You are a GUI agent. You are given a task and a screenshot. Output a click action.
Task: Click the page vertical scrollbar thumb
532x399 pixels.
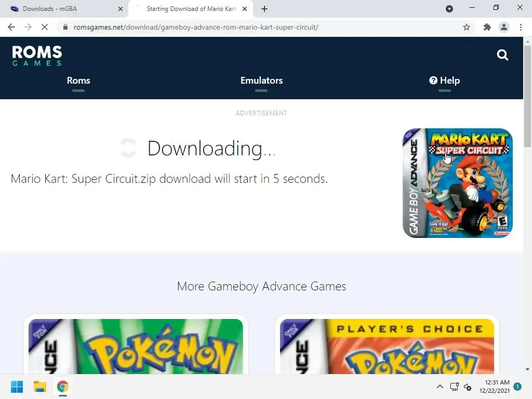pyautogui.click(x=527, y=96)
